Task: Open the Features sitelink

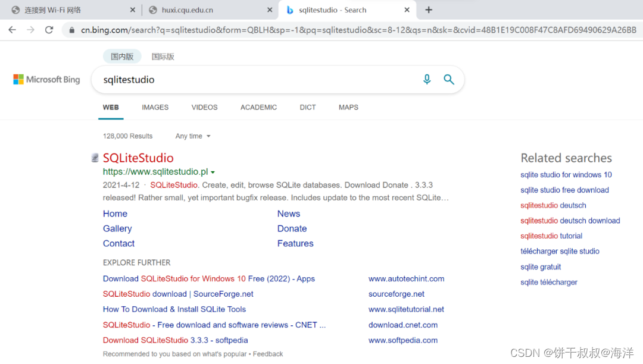Action: 295,243
